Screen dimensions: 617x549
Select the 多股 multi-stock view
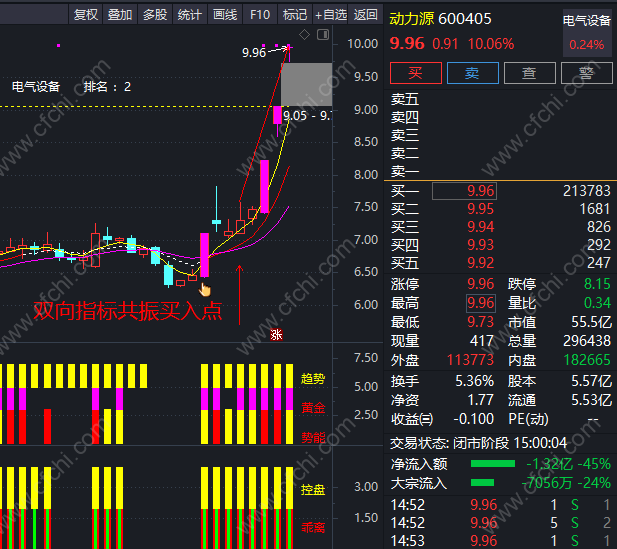(x=155, y=15)
